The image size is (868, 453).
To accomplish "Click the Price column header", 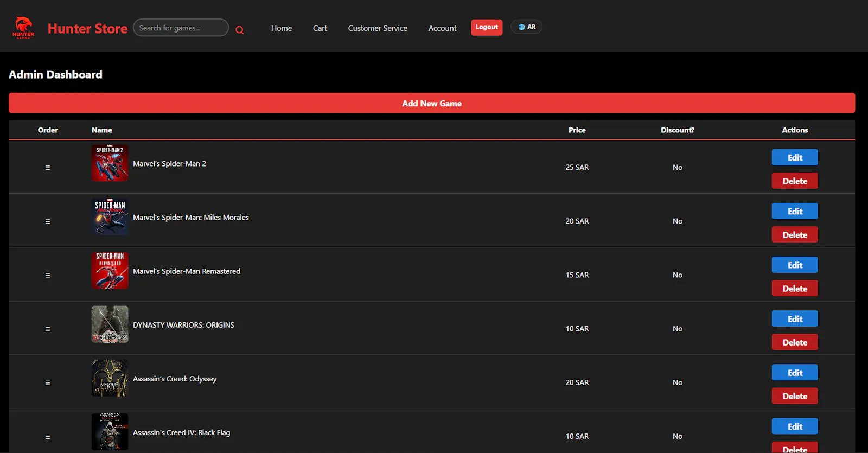I will (x=577, y=130).
